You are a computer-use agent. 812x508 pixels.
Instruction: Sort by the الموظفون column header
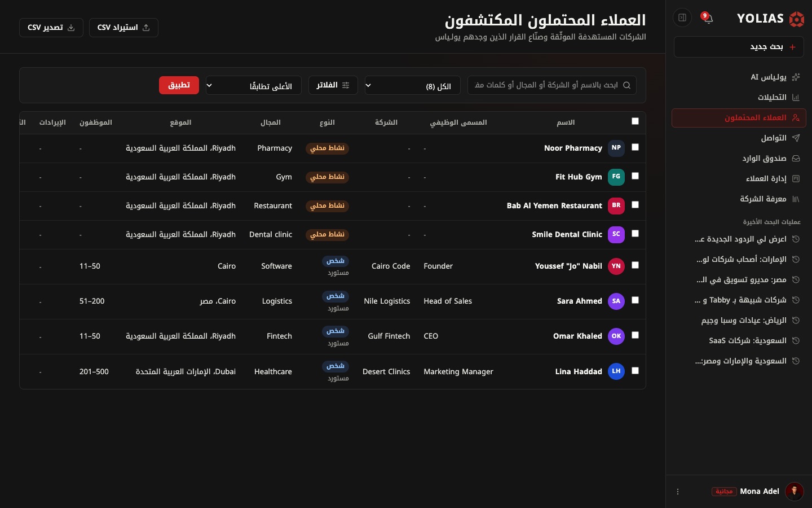click(96, 122)
